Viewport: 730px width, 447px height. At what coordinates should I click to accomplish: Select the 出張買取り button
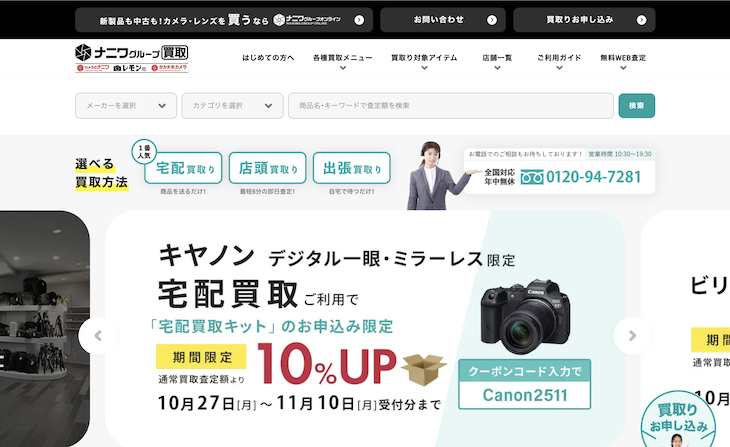351,168
